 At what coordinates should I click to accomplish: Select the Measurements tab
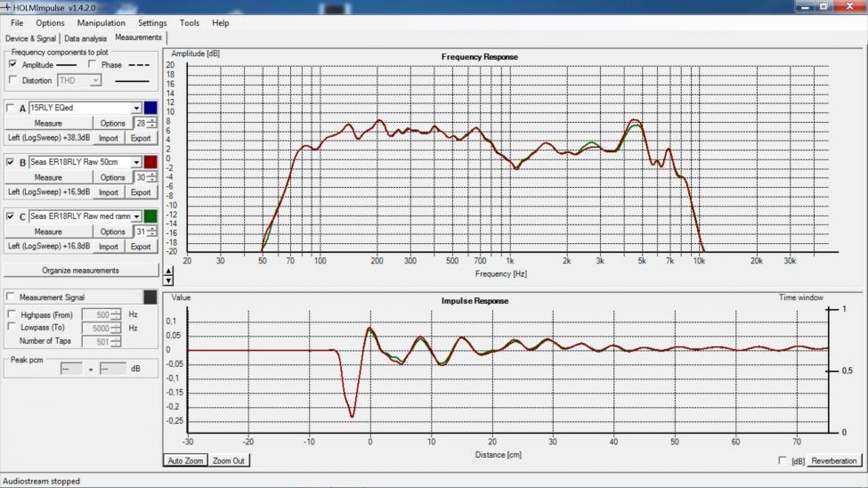138,37
